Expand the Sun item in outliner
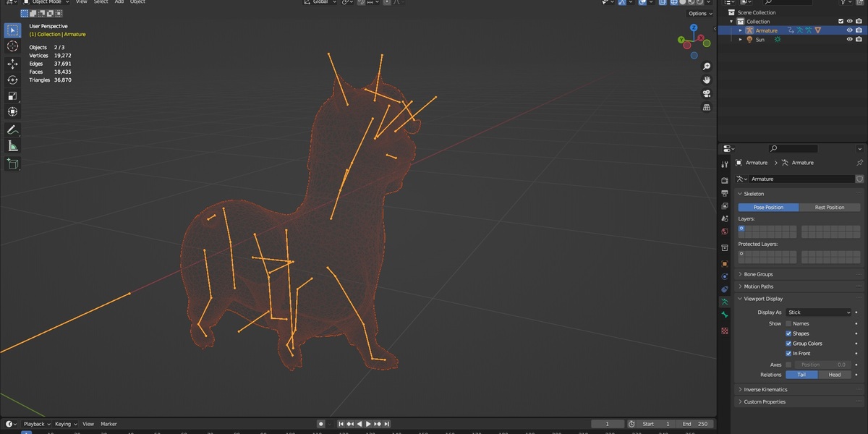The height and width of the screenshot is (434, 868). coord(740,40)
